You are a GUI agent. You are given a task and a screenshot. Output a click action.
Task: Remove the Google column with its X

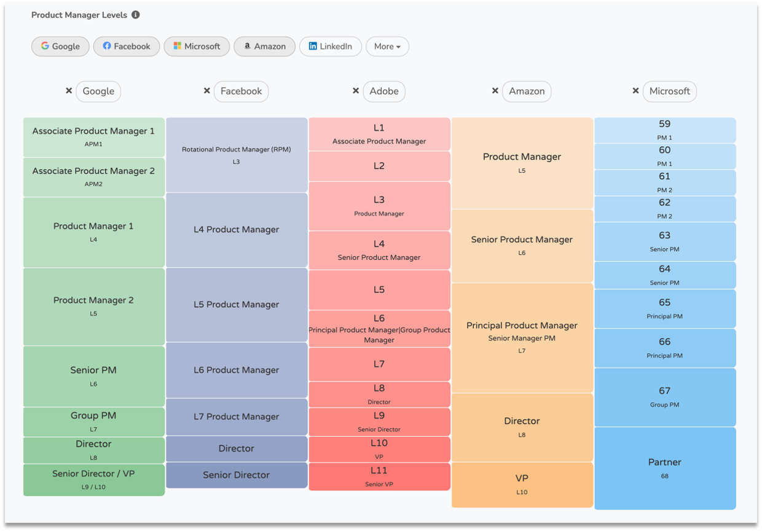pos(69,91)
